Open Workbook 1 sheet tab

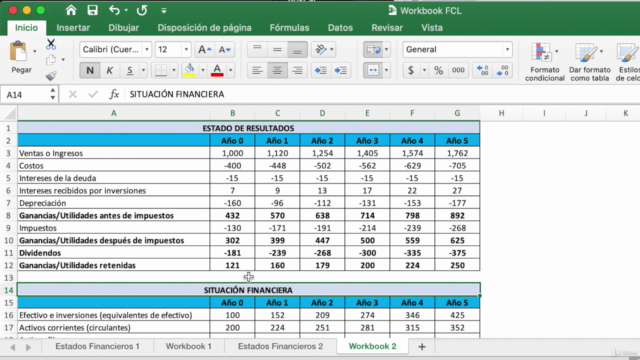pos(189,346)
